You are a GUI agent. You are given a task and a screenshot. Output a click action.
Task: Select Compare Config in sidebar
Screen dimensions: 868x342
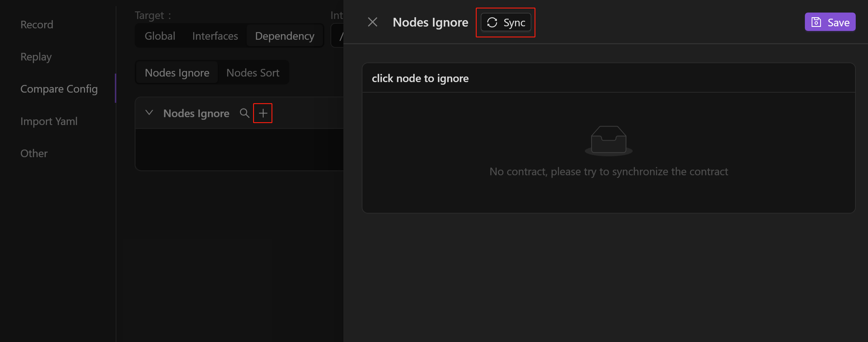[x=59, y=89]
